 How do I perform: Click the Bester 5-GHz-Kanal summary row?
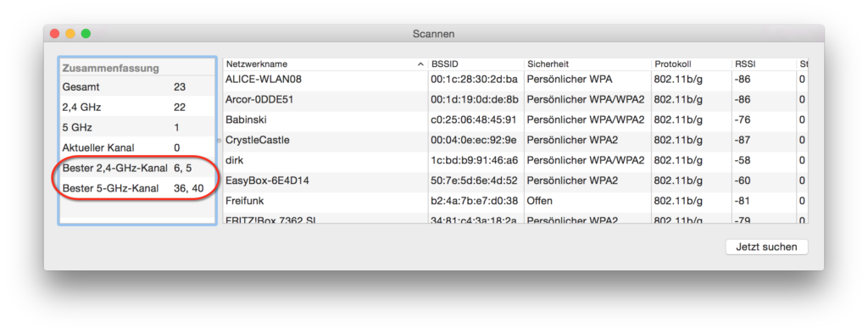pyautogui.click(x=136, y=189)
